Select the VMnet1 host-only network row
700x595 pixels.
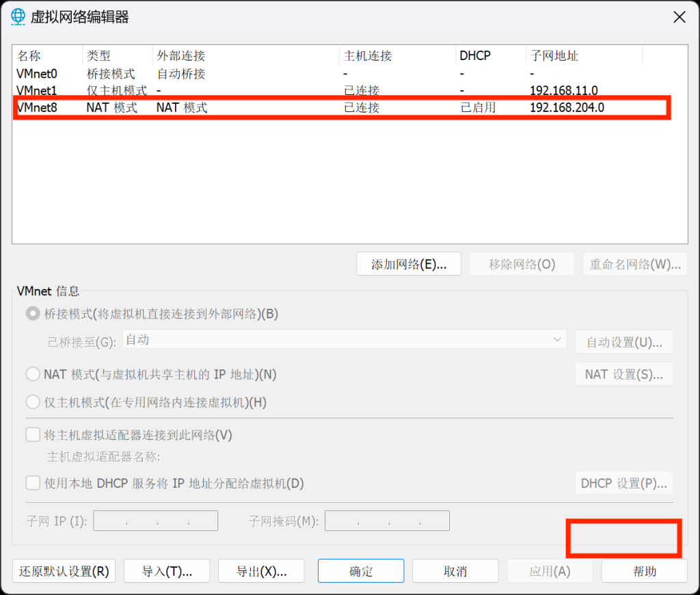click(38, 90)
